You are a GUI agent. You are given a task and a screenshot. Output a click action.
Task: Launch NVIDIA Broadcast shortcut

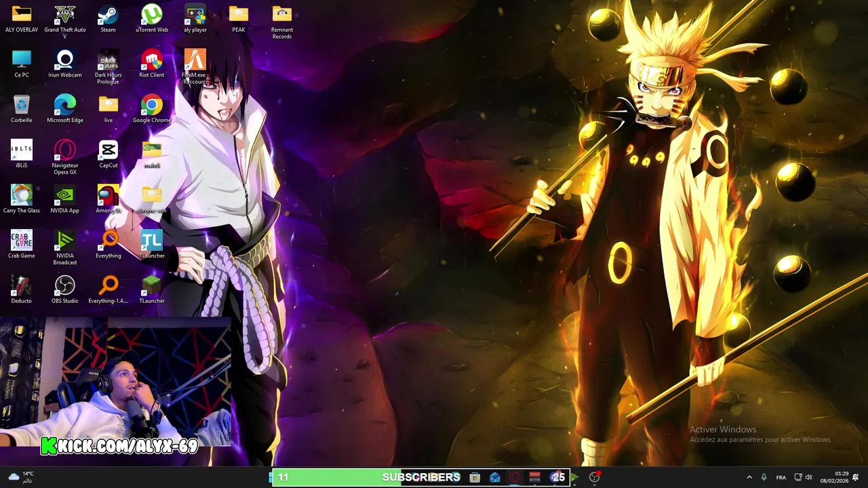[65, 247]
